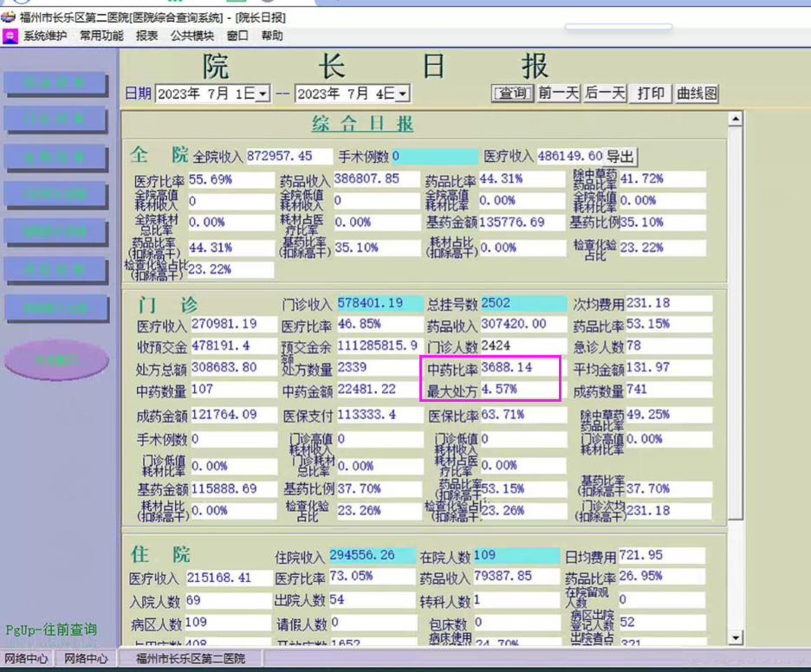The width and height of the screenshot is (811, 672).
Task: Click 平均金额 value 131.97
Action: (x=669, y=367)
